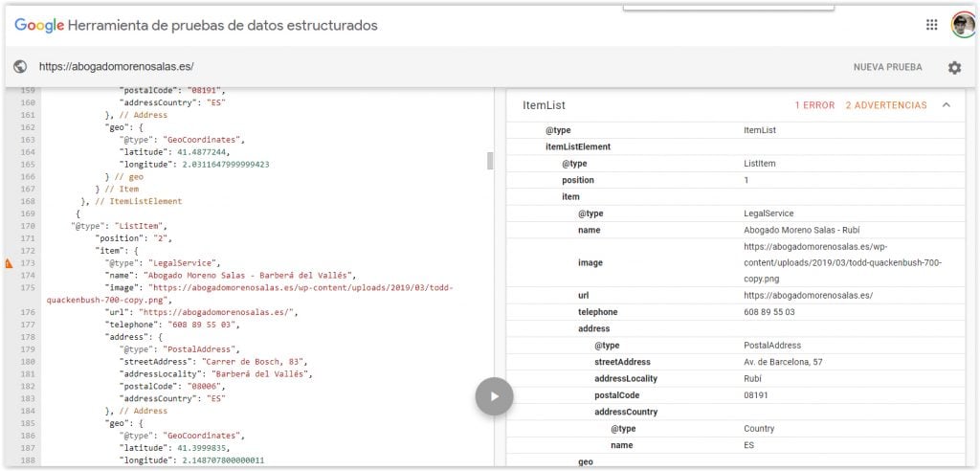The image size is (980, 471).
Task: Open settings with the gear icon
Action: tap(954, 68)
